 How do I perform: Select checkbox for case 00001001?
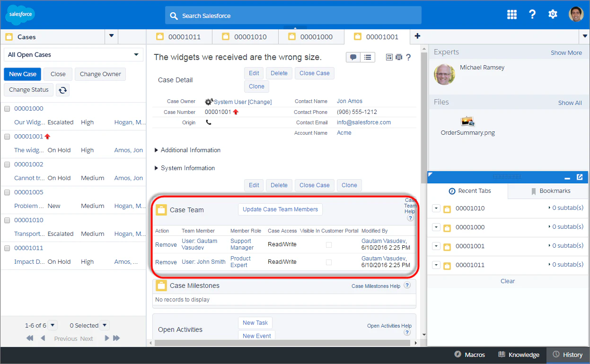coord(7,137)
